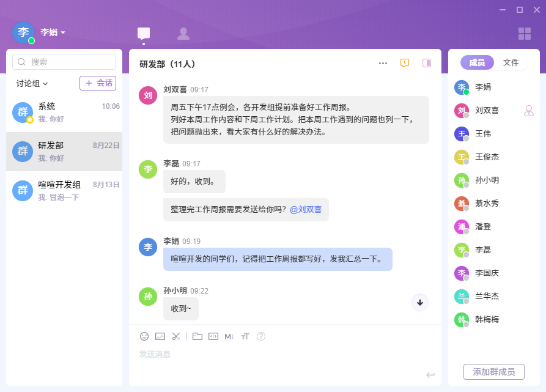Image resolution: width=546 pixels, height=392 pixels.
Task: Select member 兰华杰 in member list
Action: click(494, 296)
